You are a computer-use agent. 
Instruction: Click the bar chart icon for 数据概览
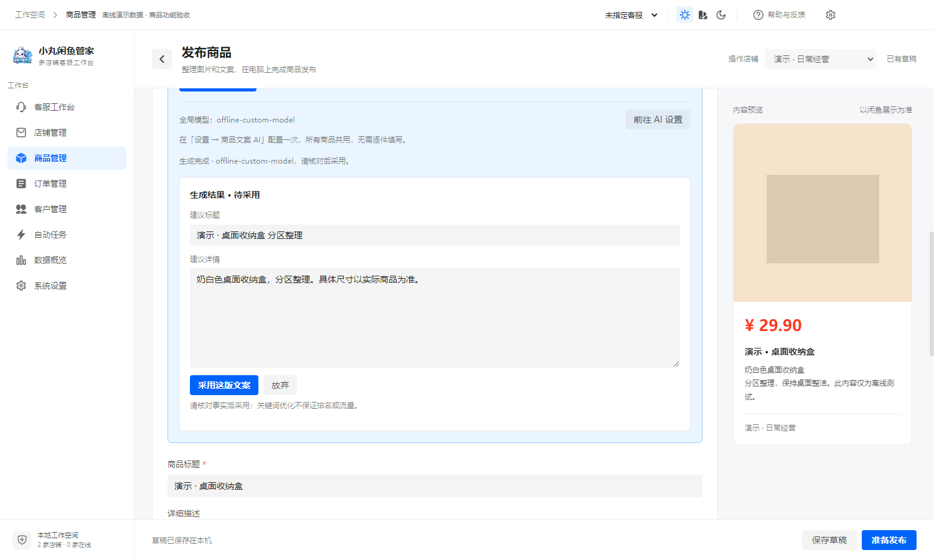click(x=21, y=260)
